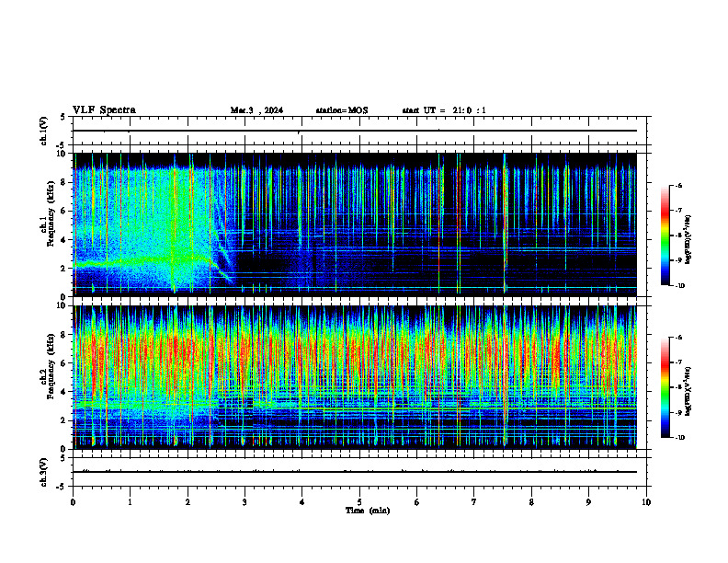Click the "Time (min)" axis label
The width and height of the screenshot is (728, 563).
click(368, 511)
